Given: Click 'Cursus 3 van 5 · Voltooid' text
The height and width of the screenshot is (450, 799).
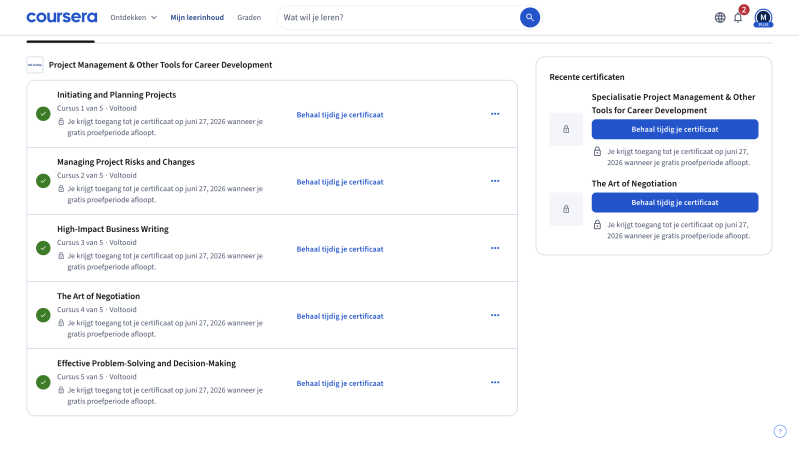Looking at the screenshot, I should (97, 243).
